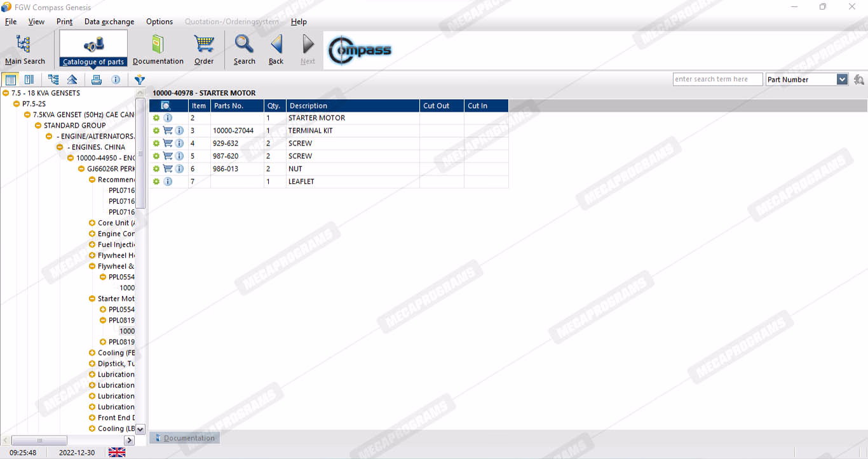Click the magnifier icon in table header
This screenshot has width=868, height=459.
[166, 105]
